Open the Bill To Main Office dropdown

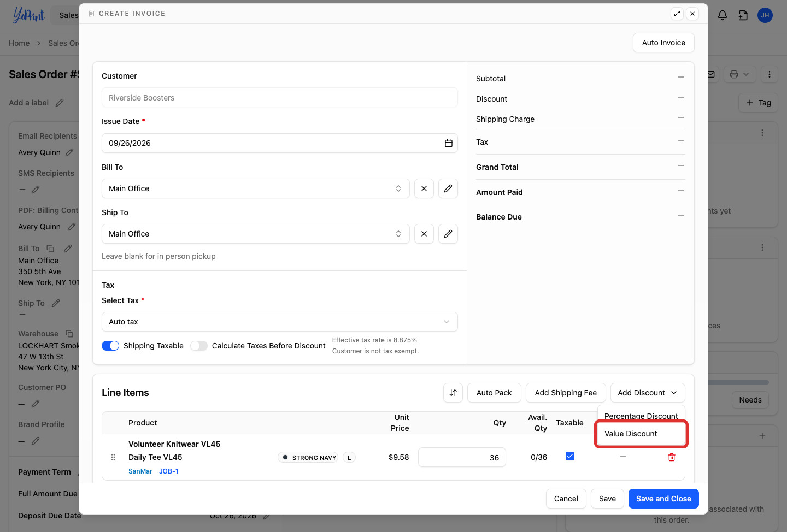click(x=256, y=188)
